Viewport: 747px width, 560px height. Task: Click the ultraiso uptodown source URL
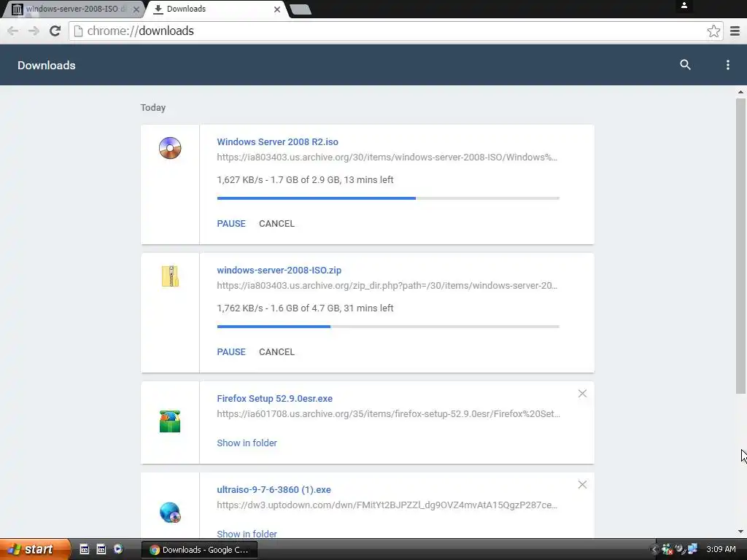(387, 505)
